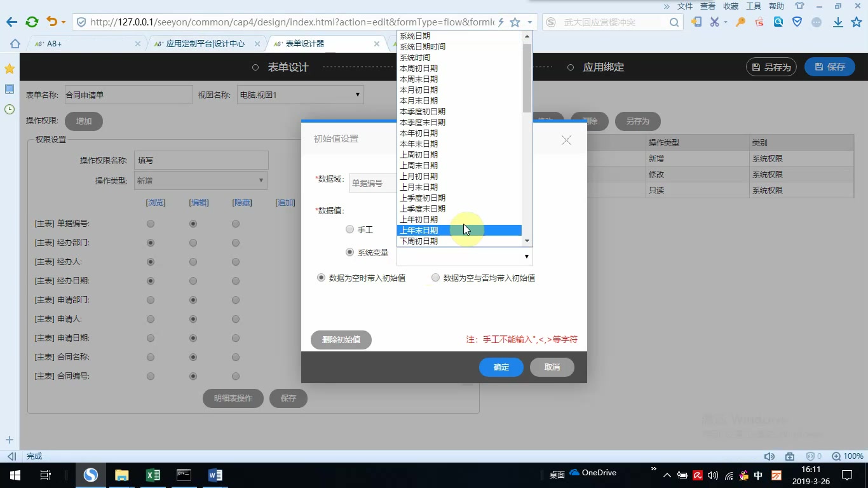Image resolution: width=868 pixels, height=488 pixels.
Task: Close the 初始值设置 dialog with X
Action: [566, 140]
